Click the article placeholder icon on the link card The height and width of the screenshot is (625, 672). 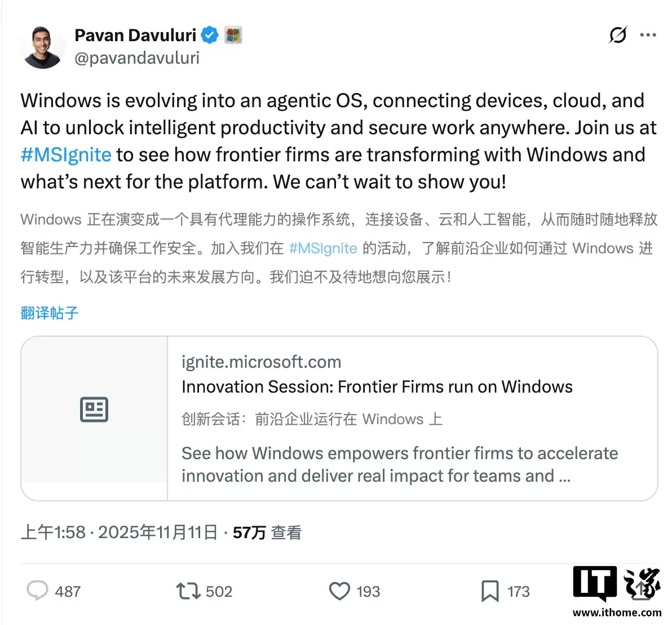pos(94,410)
